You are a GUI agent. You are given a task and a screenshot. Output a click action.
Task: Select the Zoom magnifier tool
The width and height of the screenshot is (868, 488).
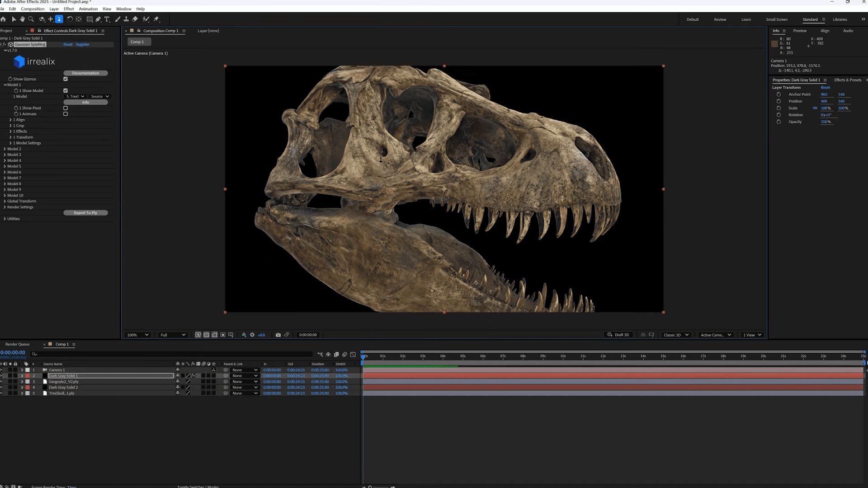(x=31, y=19)
